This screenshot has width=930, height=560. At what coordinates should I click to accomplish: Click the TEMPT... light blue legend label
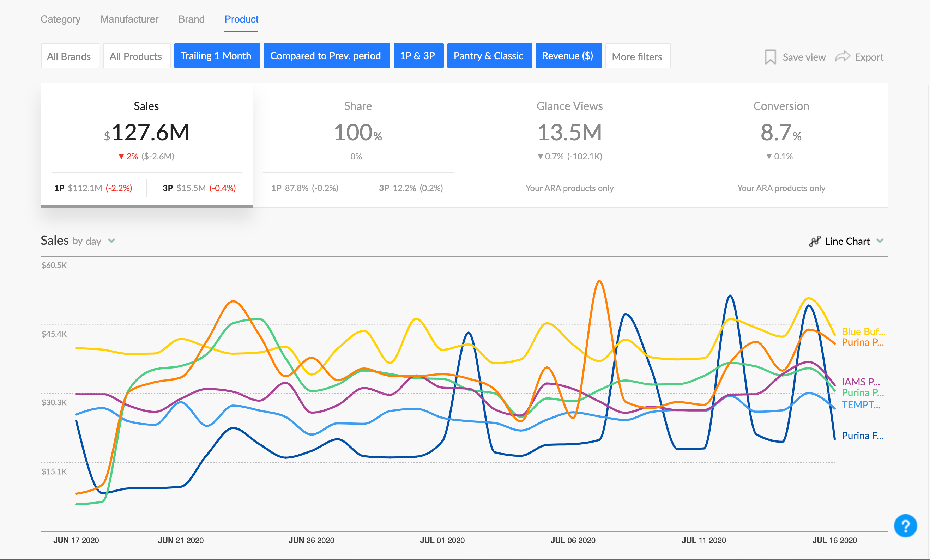[x=860, y=405]
